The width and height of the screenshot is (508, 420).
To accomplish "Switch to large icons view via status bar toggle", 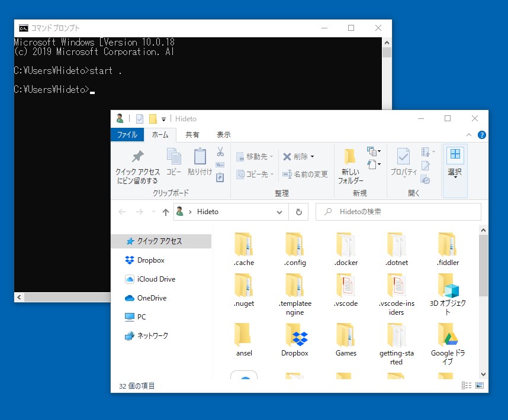I will tap(481, 385).
